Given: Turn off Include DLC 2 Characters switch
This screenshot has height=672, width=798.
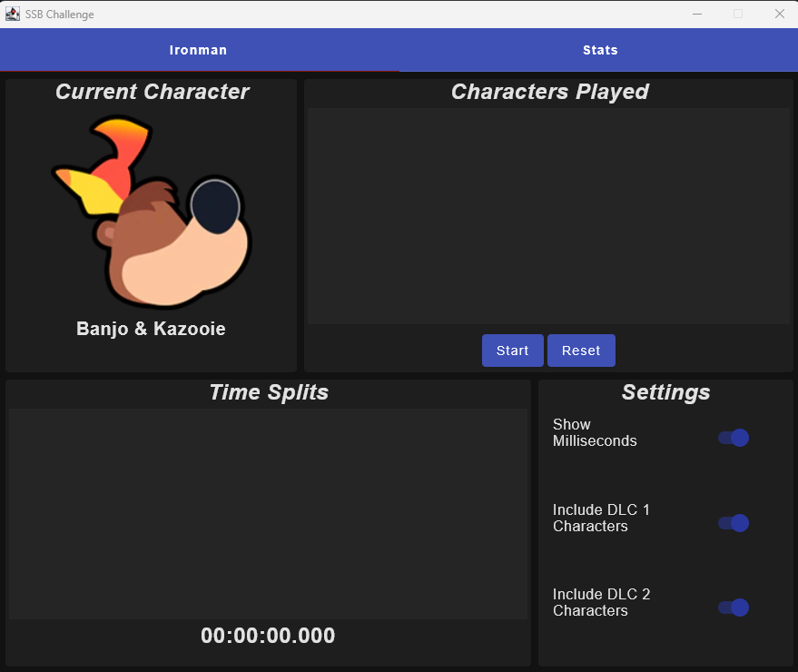Looking at the screenshot, I should (734, 608).
